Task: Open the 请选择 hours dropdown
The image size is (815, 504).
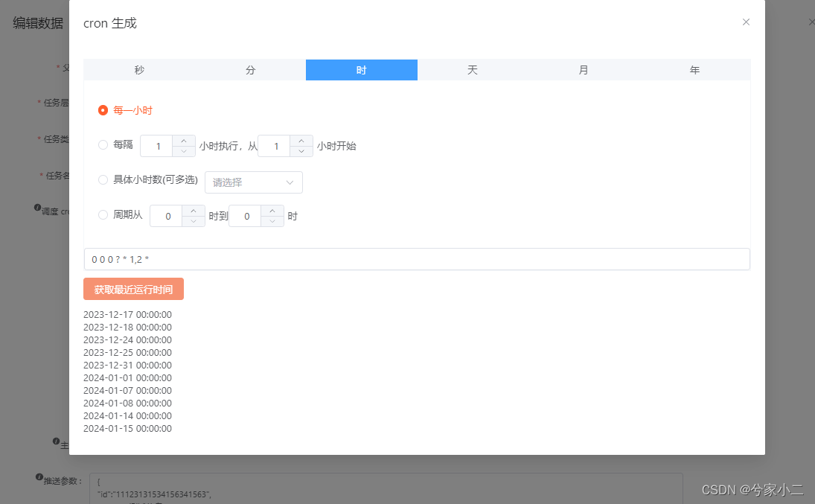Action: (253, 182)
